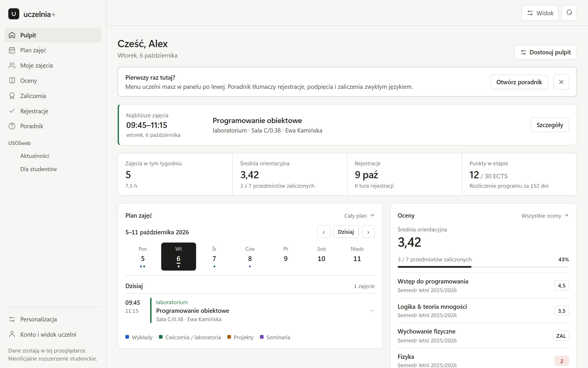This screenshot has height=368, width=588.
Task: Open Plan zajęć calendar icon in sidebar
Action: [x=12, y=50]
